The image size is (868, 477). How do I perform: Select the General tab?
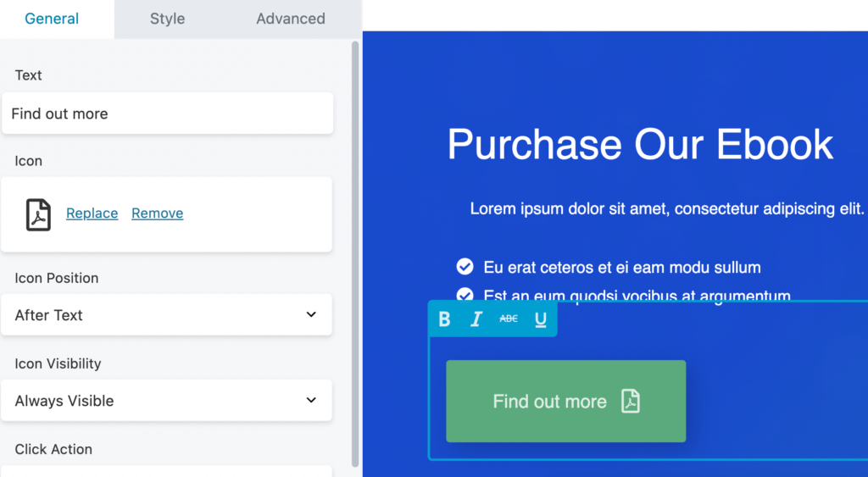[x=52, y=19]
